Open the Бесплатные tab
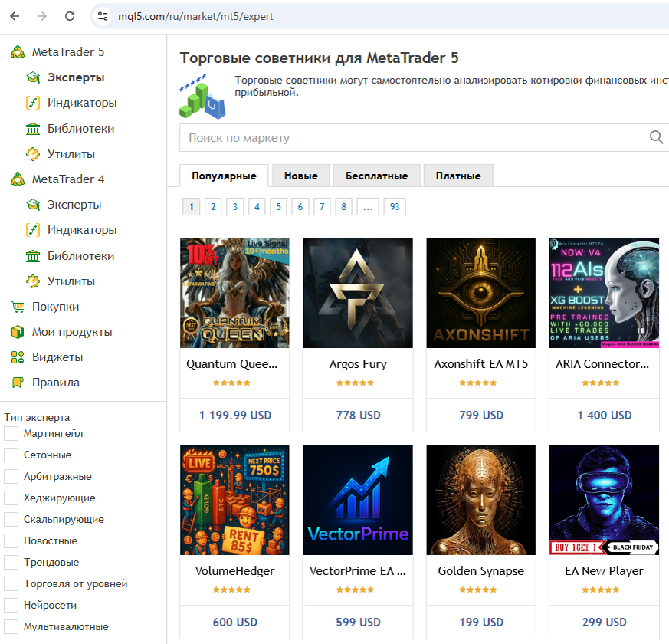The width and height of the screenshot is (669, 644). [x=377, y=176]
